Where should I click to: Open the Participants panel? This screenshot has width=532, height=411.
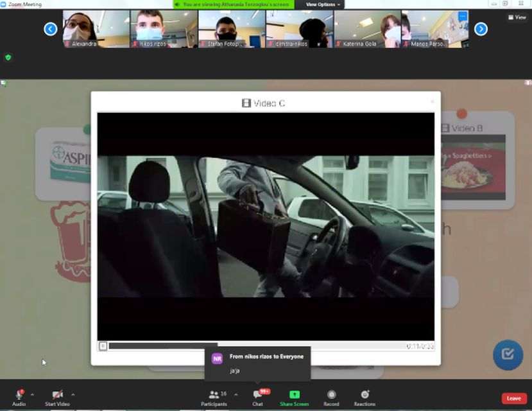tap(214, 398)
